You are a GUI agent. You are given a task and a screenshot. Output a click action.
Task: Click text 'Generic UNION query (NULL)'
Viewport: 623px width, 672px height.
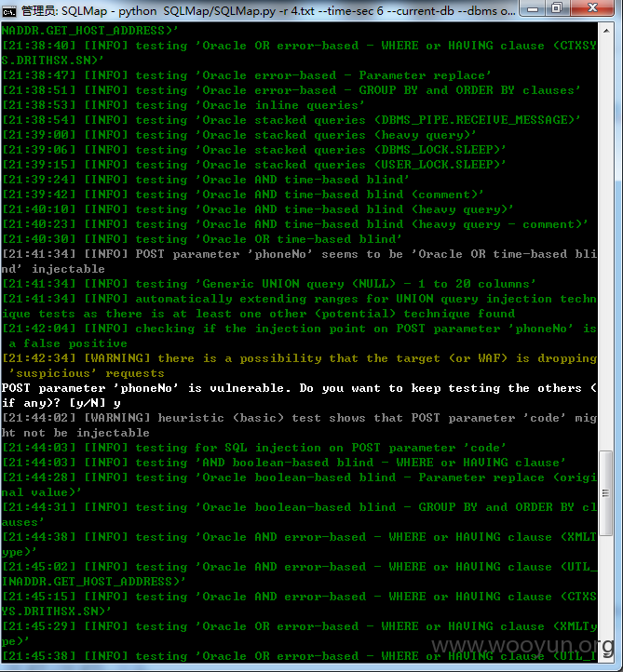pos(298,284)
